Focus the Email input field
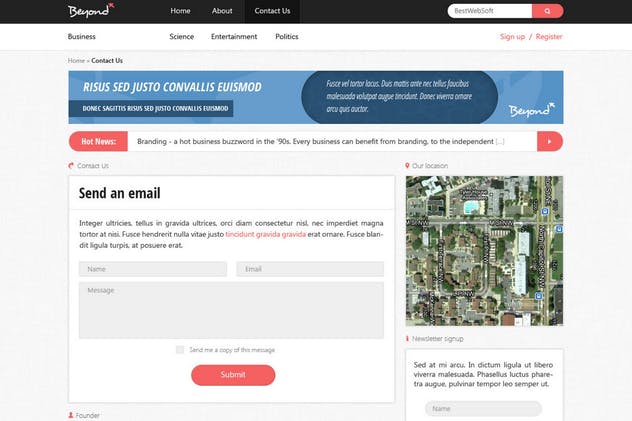This screenshot has width=632, height=421. [310, 269]
